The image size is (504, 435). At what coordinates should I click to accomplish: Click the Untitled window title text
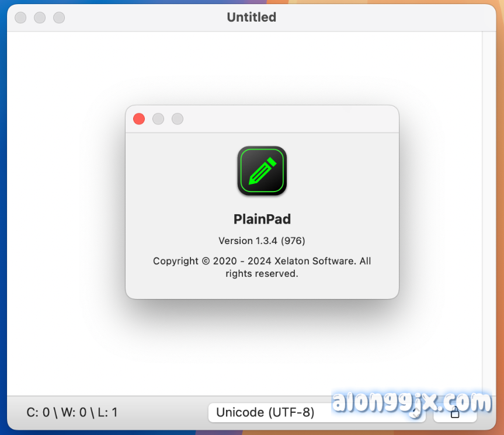click(x=252, y=18)
